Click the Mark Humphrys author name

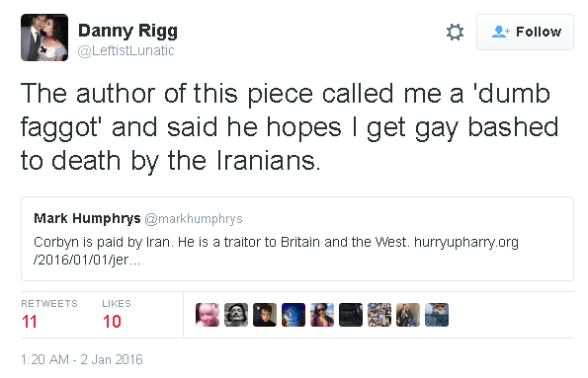pyautogui.click(x=87, y=218)
